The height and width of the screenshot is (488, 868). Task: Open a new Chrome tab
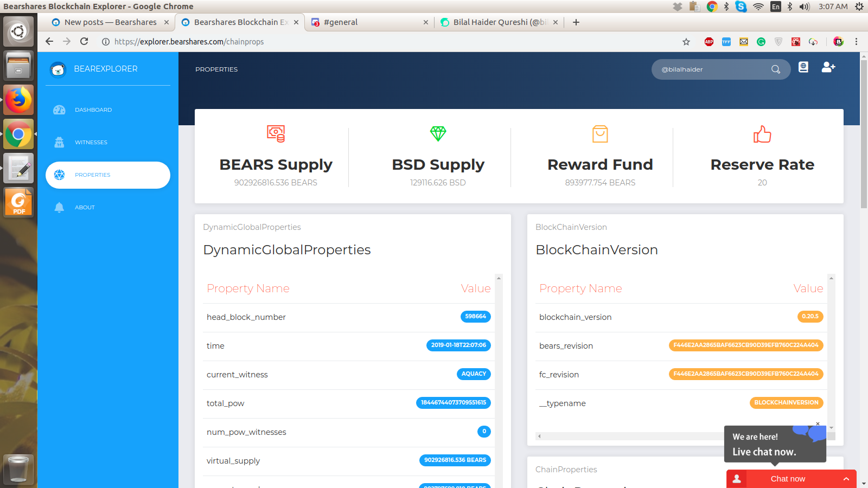click(x=576, y=22)
